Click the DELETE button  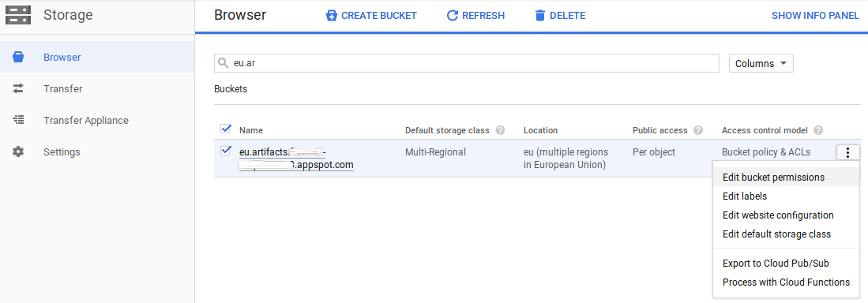tap(560, 16)
